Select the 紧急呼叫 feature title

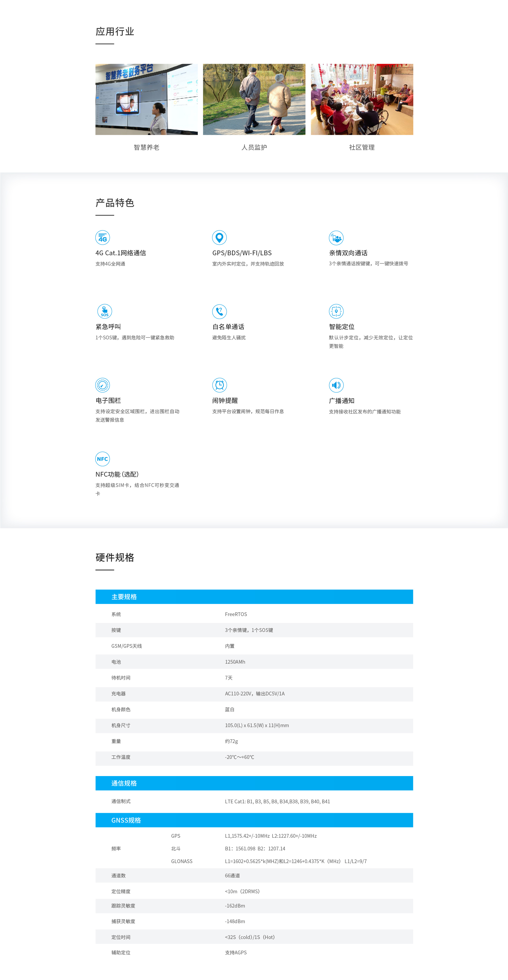[108, 327]
